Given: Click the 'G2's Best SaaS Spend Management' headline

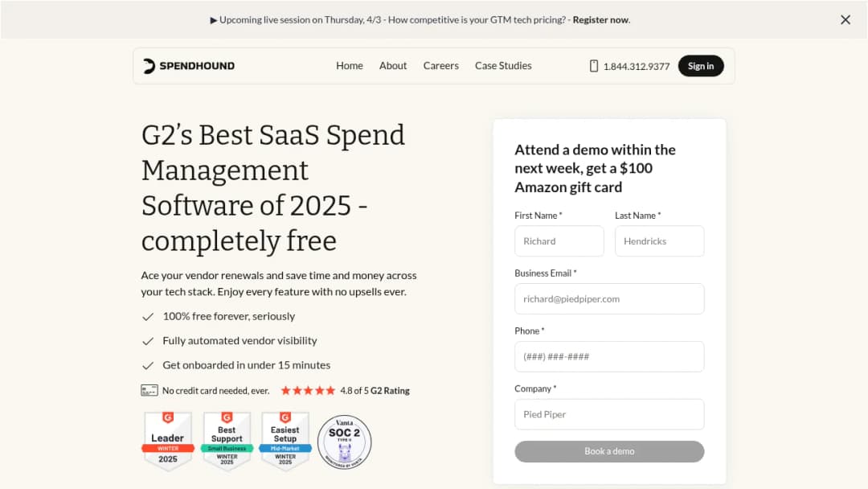Looking at the screenshot, I should pos(273,187).
